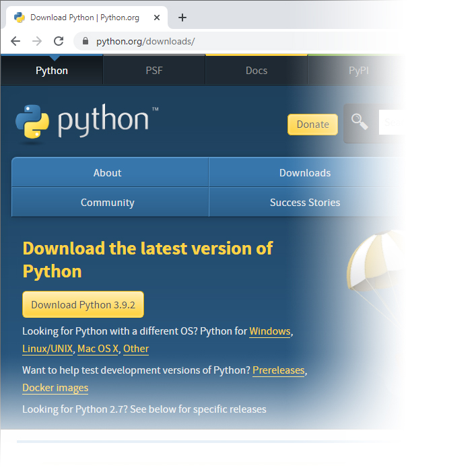Image resolution: width=476 pixels, height=476 pixels.
Task: Open the Success Stories menu
Action: 305,202
